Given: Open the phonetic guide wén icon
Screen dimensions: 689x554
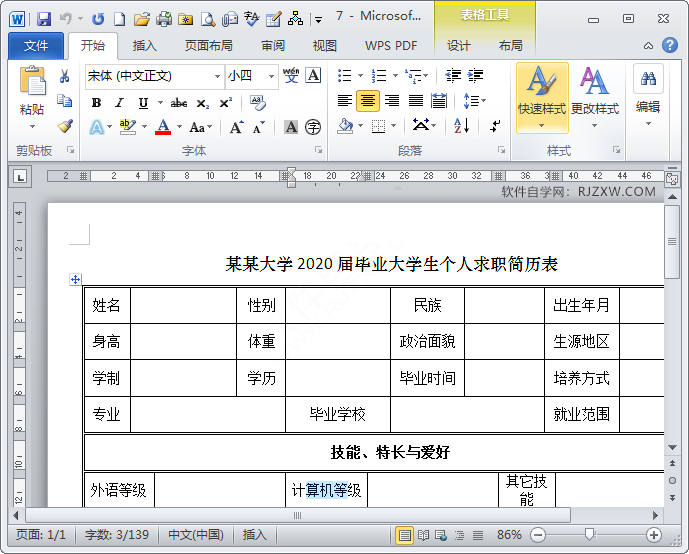Looking at the screenshot, I should click(x=291, y=76).
